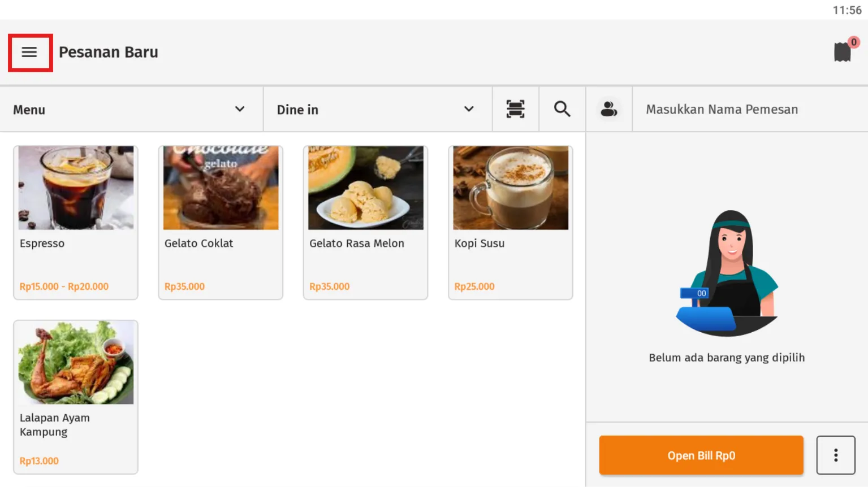Open the saved bills icon with badge
Viewport: 868px width, 487px height.
[x=845, y=51]
